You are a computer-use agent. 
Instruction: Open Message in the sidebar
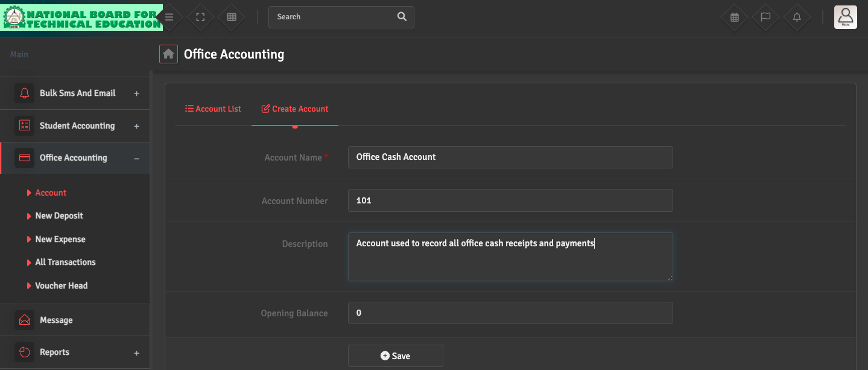(x=56, y=321)
